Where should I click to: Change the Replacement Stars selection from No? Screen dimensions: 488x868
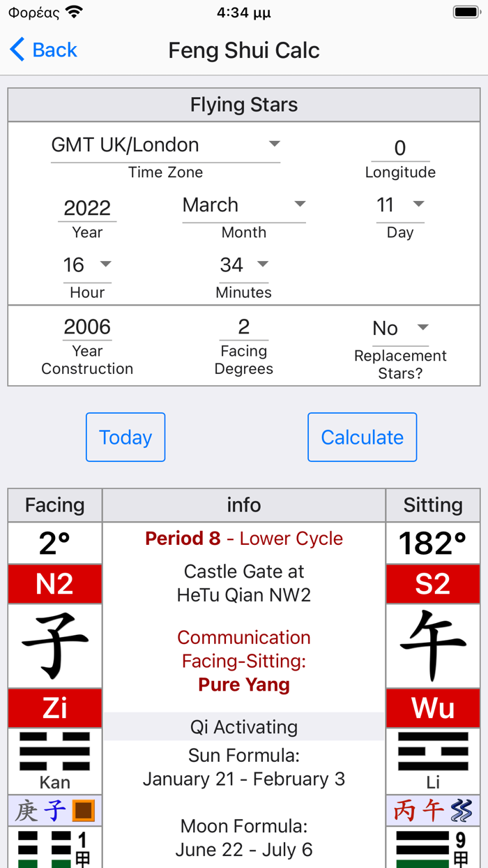tap(400, 327)
